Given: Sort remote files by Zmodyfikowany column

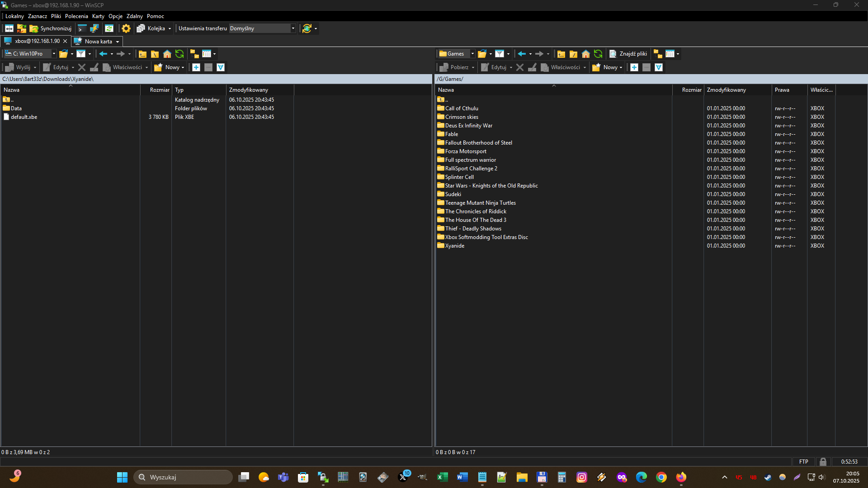Looking at the screenshot, I should 726,90.
